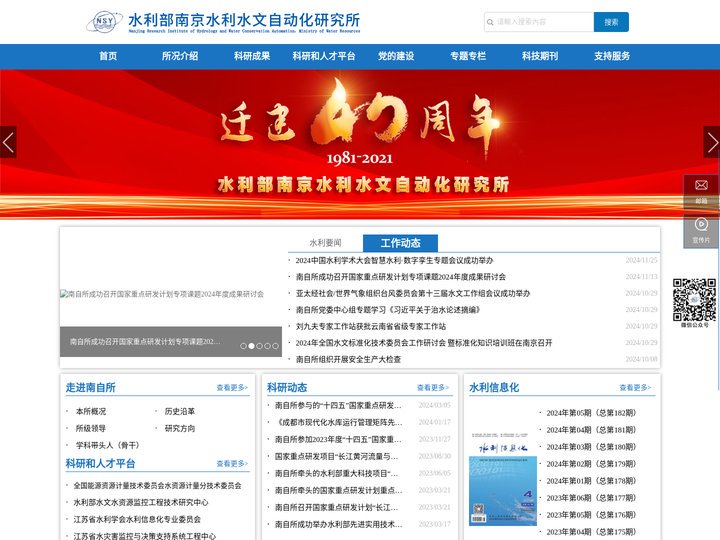Select the second carousel dot

(x=251, y=346)
